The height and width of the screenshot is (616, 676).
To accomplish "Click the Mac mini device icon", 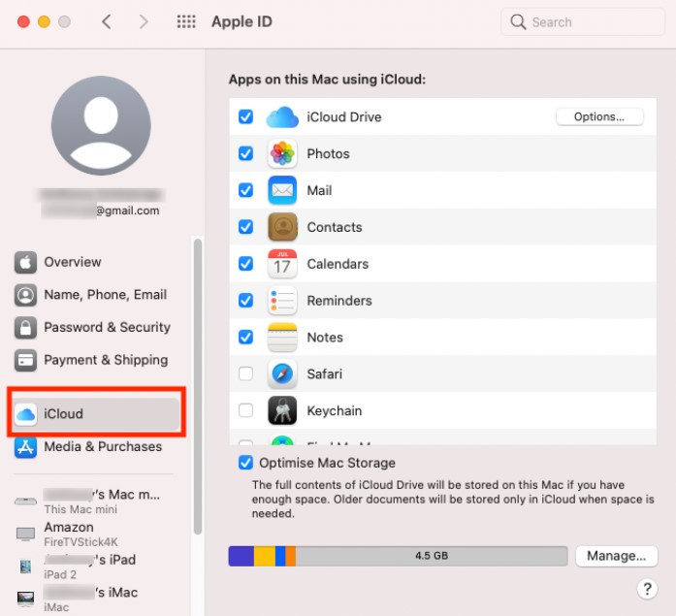I will (x=25, y=502).
